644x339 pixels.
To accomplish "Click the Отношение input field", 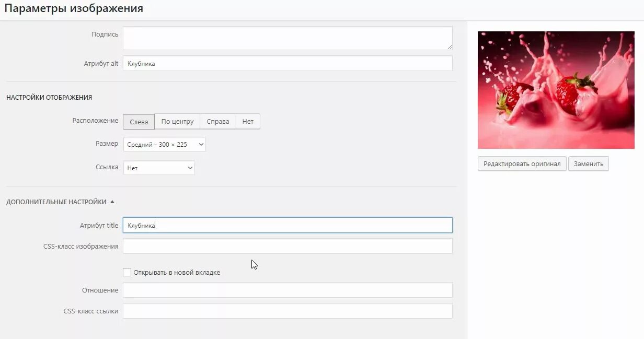I will click(x=287, y=290).
